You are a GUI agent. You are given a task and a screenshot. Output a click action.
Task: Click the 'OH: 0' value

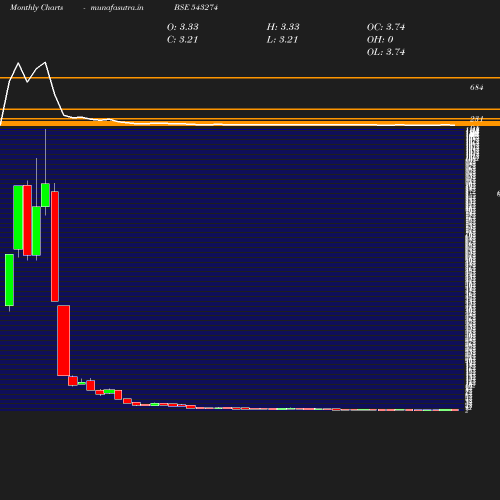tap(380, 39)
